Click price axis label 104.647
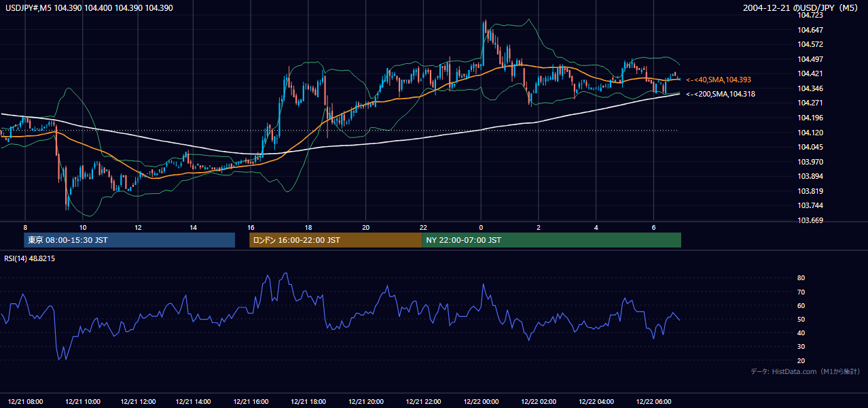The image size is (868, 408). tap(811, 30)
